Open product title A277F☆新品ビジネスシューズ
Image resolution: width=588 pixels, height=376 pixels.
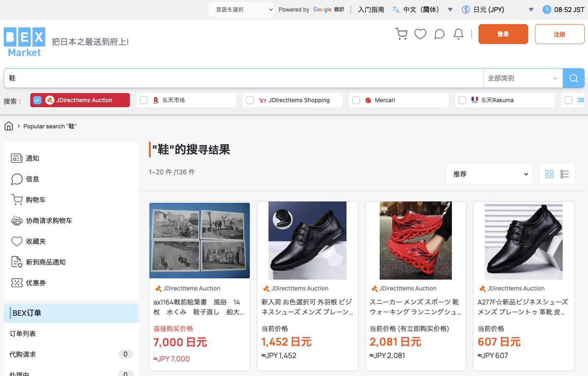coord(523,307)
